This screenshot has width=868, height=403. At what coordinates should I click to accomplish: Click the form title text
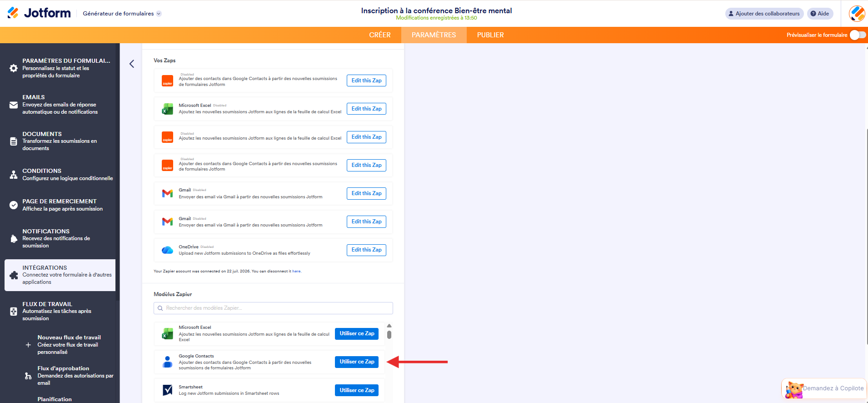pos(436,10)
